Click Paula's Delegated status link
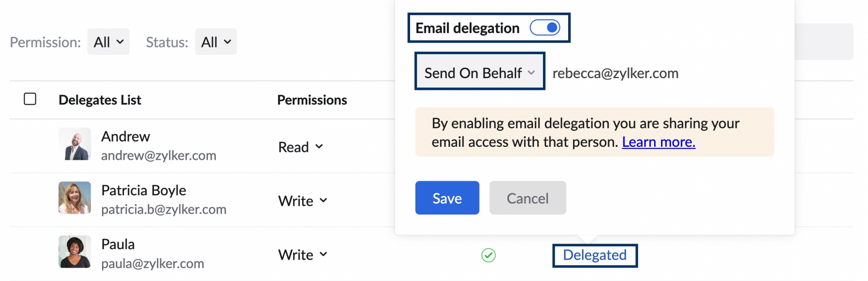The height and width of the screenshot is (281, 868). 595,255
